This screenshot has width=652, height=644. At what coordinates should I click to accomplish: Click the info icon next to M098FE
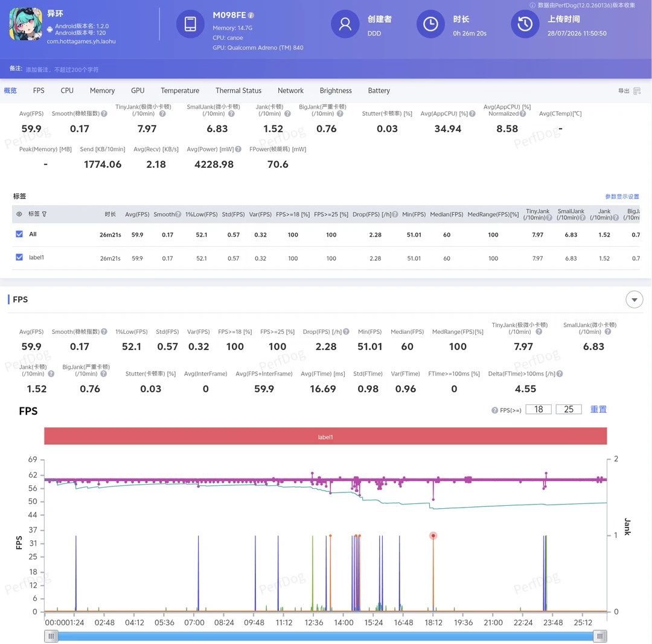pos(251,15)
